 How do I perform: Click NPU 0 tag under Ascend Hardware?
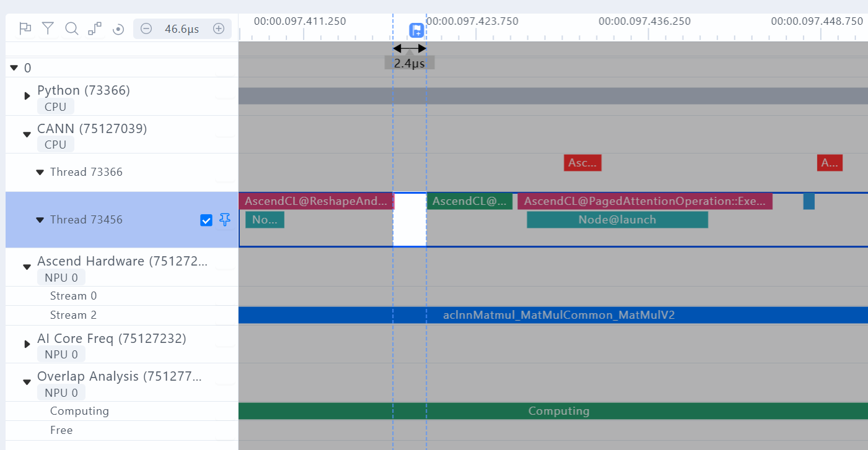61,277
